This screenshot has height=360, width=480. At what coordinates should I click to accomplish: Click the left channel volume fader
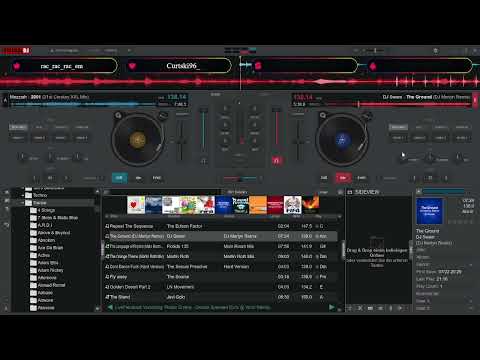[x=203, y=130]
